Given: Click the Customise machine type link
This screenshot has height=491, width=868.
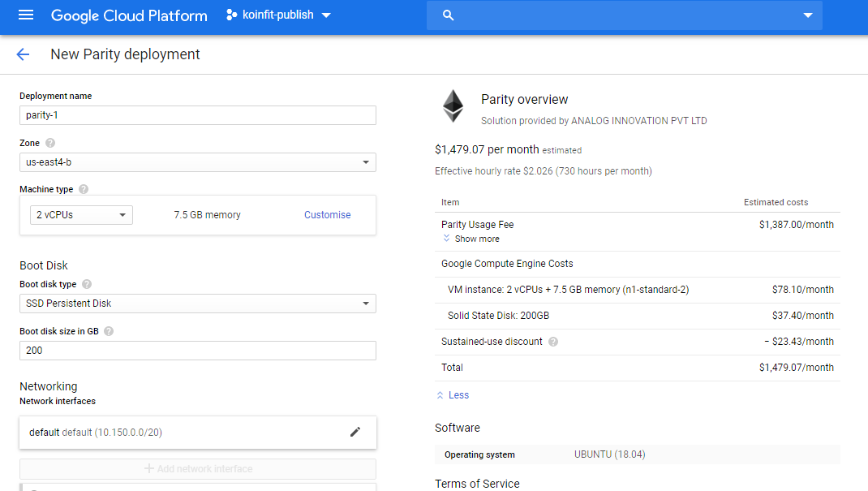Looking at the screenshot, I should 327,215.
